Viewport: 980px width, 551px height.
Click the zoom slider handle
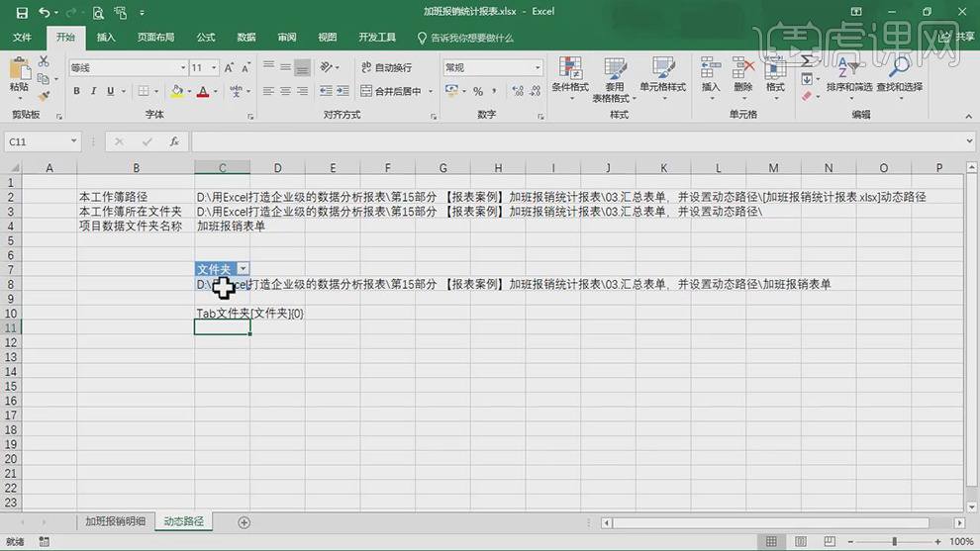click(x=895, y=542)
